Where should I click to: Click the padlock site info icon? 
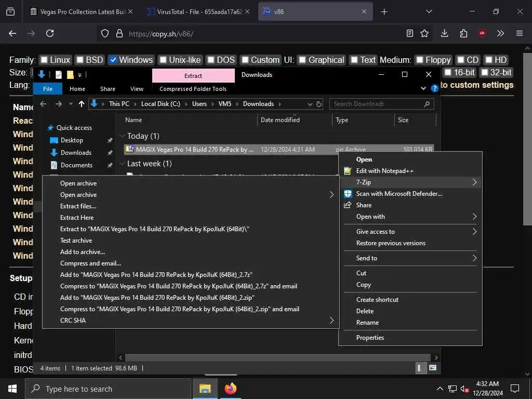coord(119,33)
